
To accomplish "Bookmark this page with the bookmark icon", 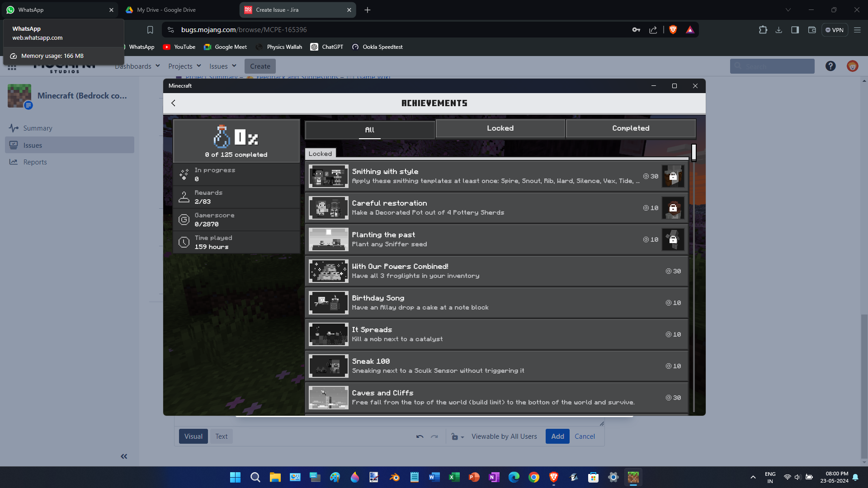I will click(150, 30).
